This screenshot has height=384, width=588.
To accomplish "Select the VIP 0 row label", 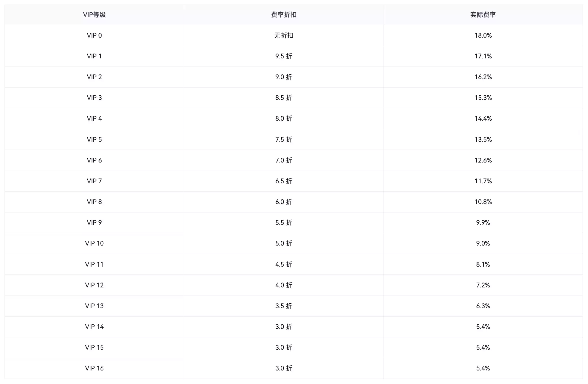I will click(x=94, y=36).
